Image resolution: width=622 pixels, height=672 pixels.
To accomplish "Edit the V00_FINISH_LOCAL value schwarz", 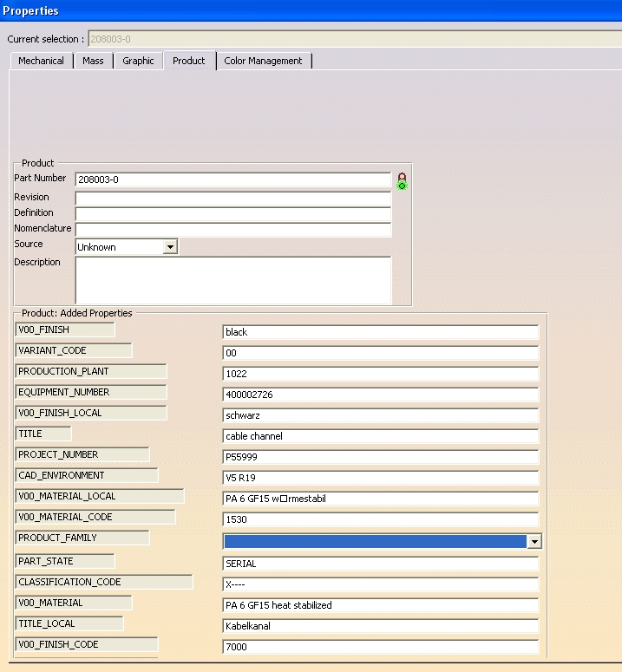I will point(381,415).
